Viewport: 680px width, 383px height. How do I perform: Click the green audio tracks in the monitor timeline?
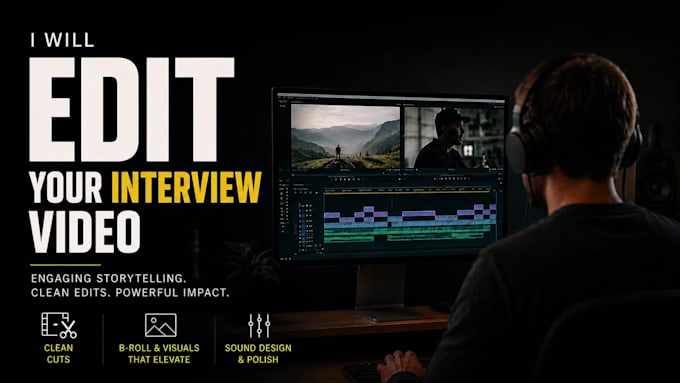tap(410, 234)
